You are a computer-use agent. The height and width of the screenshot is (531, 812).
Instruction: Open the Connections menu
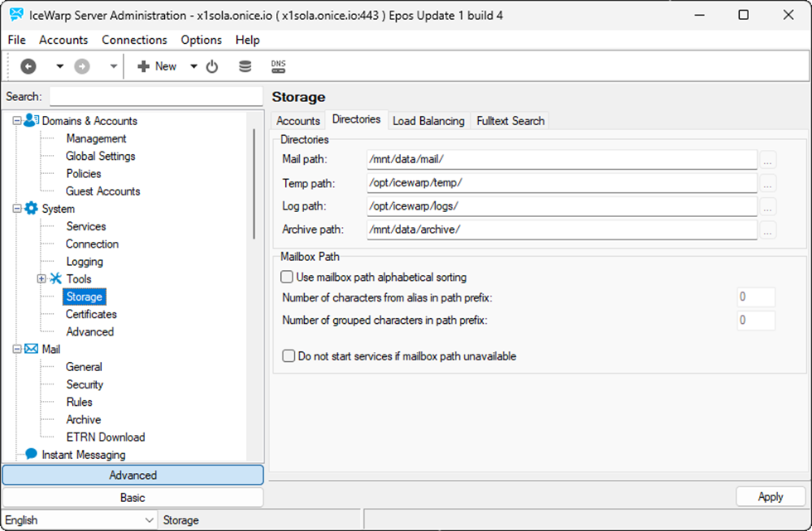pyautogui.click(x=134, y=40)
